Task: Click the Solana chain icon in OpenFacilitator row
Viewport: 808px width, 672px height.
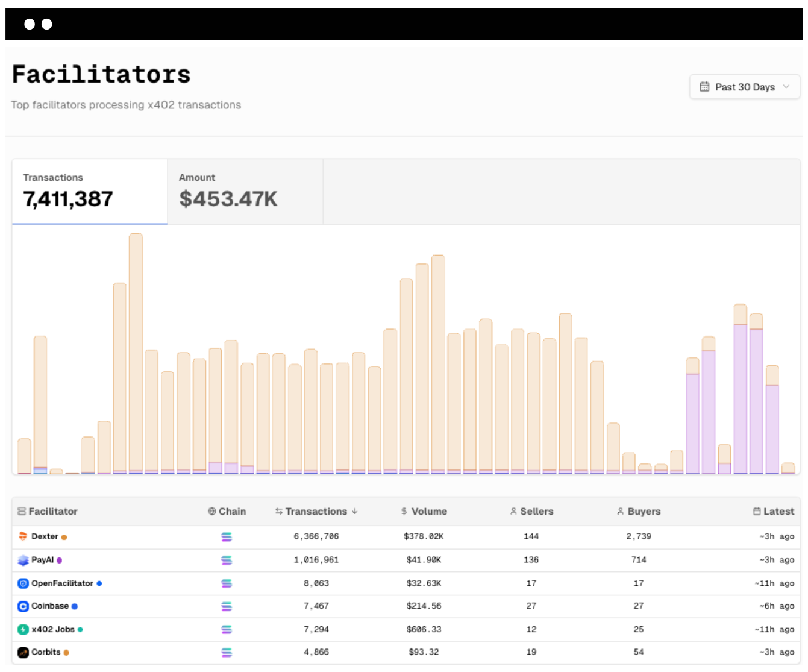Action: point(227,583)
